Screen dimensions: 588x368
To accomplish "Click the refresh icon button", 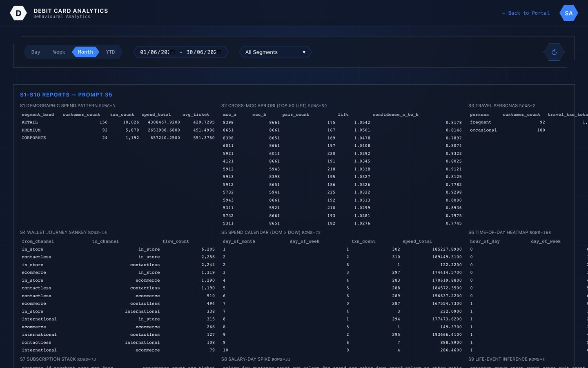I will [x=554, y=52].
